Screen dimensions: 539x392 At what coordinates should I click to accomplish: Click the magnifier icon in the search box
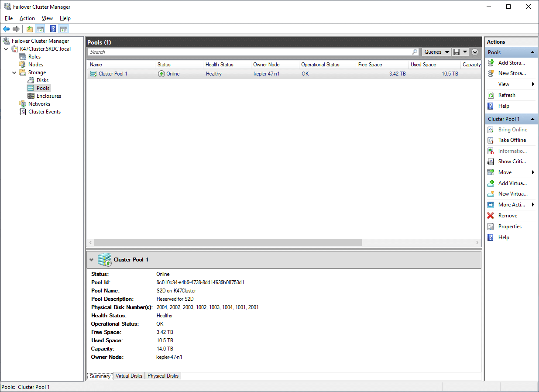(415, 52)
